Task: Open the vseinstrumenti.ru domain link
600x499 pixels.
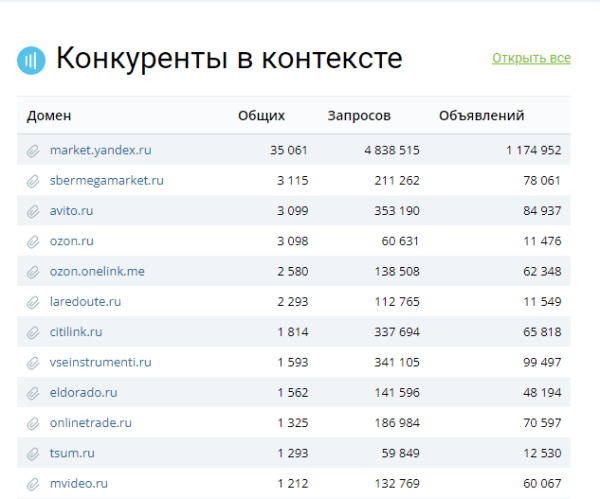Action: (101, 362)
